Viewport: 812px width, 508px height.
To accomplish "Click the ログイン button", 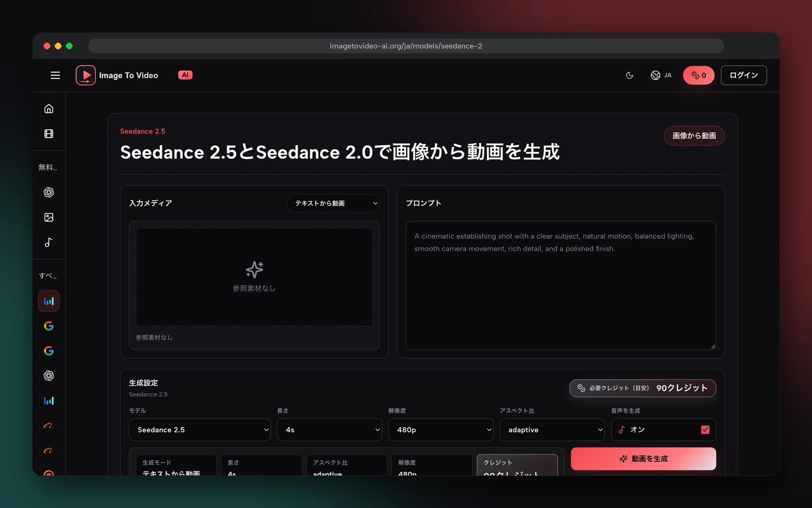I will point(743,75).
